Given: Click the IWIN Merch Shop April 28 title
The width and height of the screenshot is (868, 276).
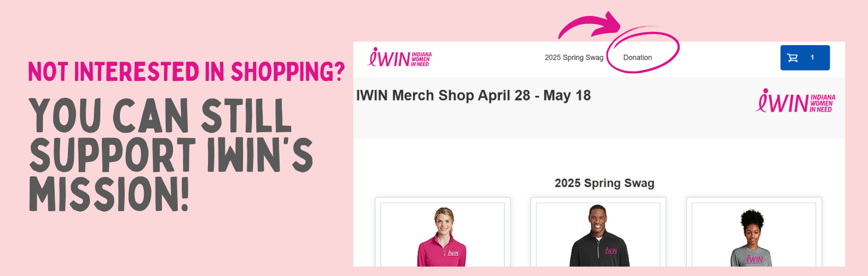Looking at the screenshot, I should (473, 96).
